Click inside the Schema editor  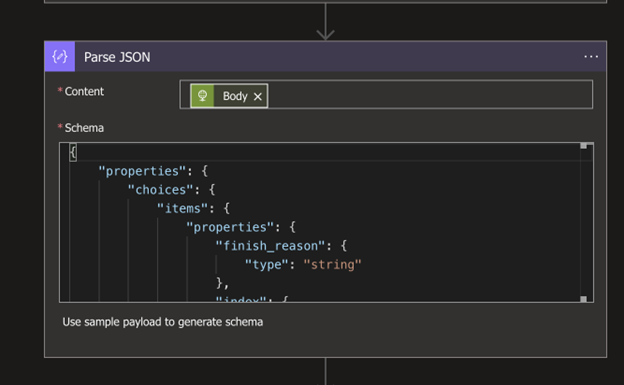pyautogui.click(x=326, y=222)
